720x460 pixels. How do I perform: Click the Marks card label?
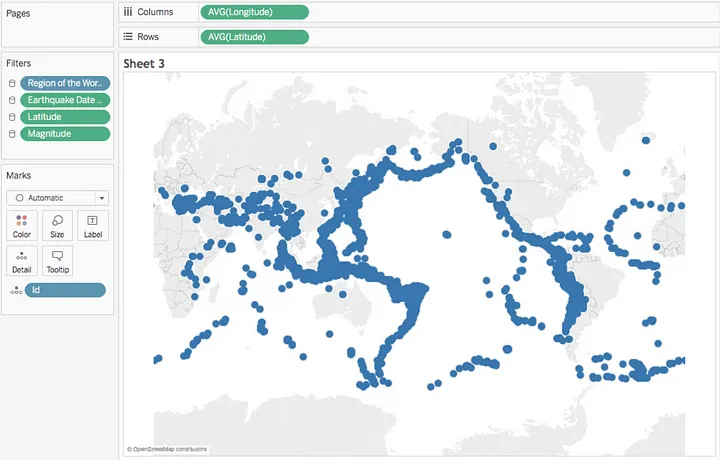click(x=19, y=175)
